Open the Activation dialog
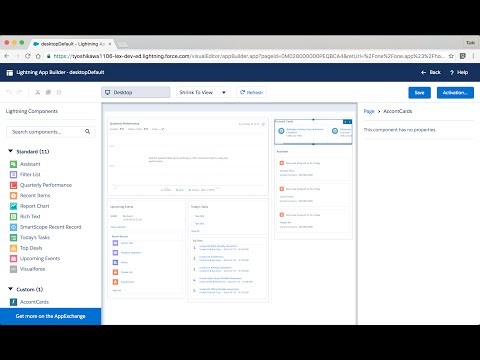480x360 pixels. pyautogui.click(x=455, y=93)
